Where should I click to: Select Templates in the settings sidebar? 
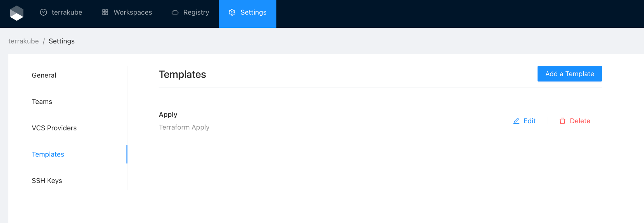(48, 154)
